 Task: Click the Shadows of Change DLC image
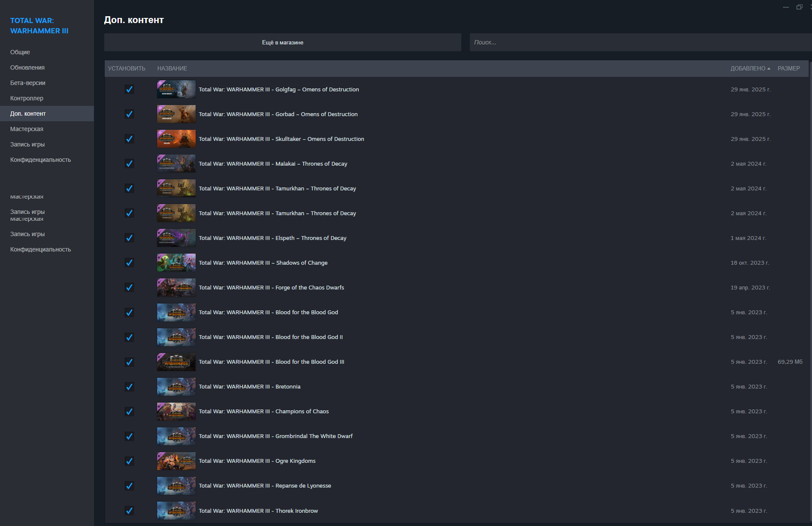(x=176, y=263)
